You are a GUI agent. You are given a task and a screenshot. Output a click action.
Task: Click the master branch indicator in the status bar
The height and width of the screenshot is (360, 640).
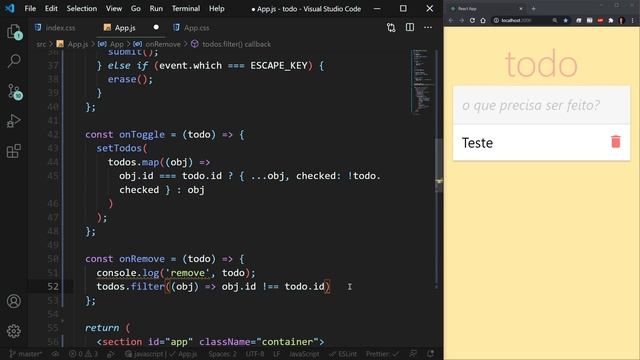pos(25,354)
